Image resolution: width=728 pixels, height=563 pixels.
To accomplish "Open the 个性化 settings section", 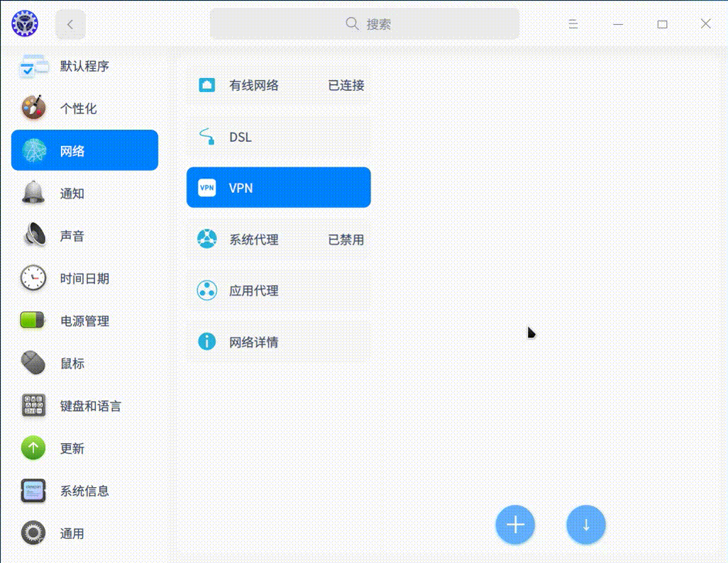I will (x=84, y=108).
